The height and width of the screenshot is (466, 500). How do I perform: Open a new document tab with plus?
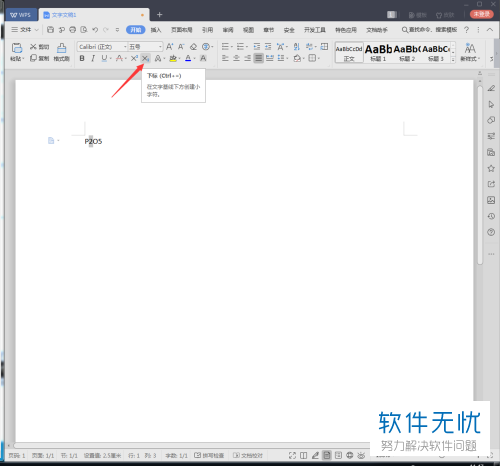tap(159, 15)
